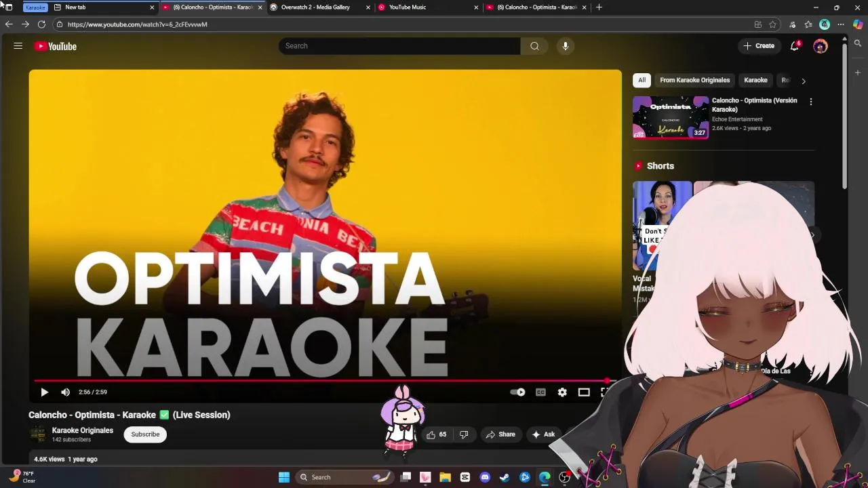Switch to the Karaoke tab group
868x488 pixels.
[35, 7]
